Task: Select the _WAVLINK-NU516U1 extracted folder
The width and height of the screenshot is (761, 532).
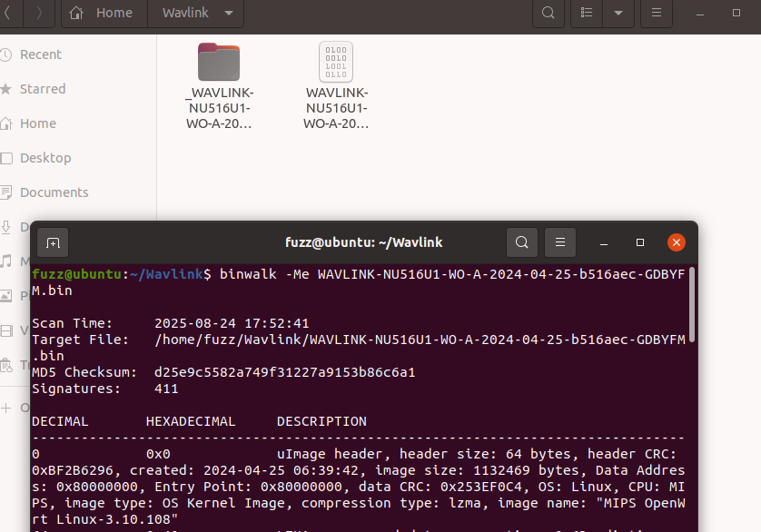Action: click(x=219, y=86)
